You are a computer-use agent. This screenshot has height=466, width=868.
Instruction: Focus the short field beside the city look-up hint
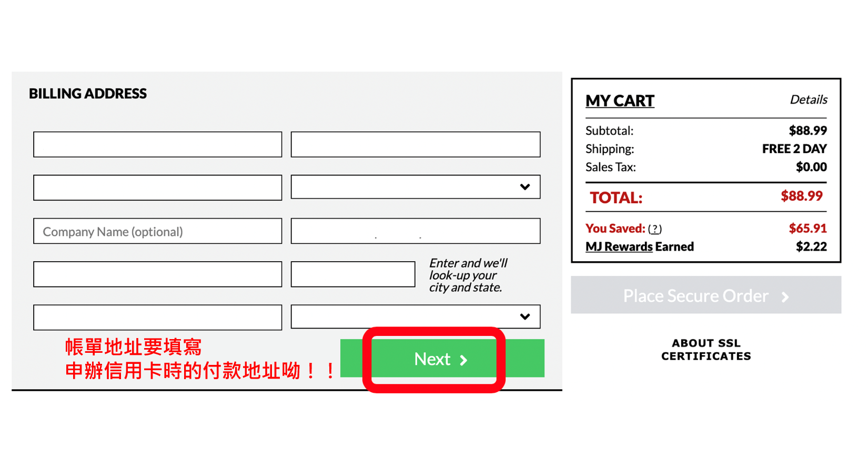point(352,274)
